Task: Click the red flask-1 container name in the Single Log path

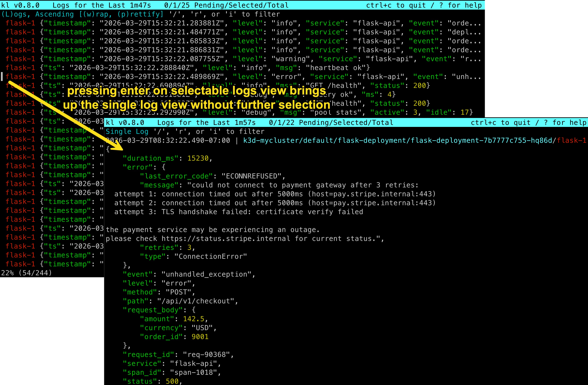Action: coord(571,140)
